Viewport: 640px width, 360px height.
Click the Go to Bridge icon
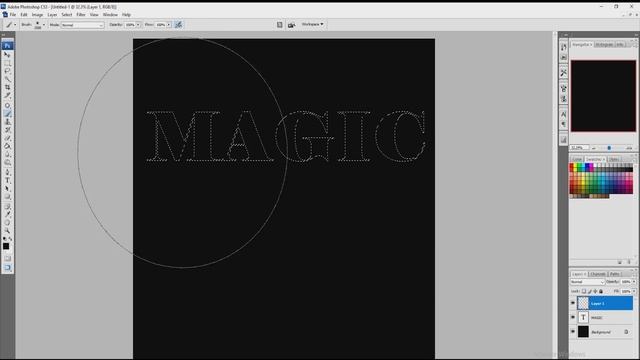(291, 25)
